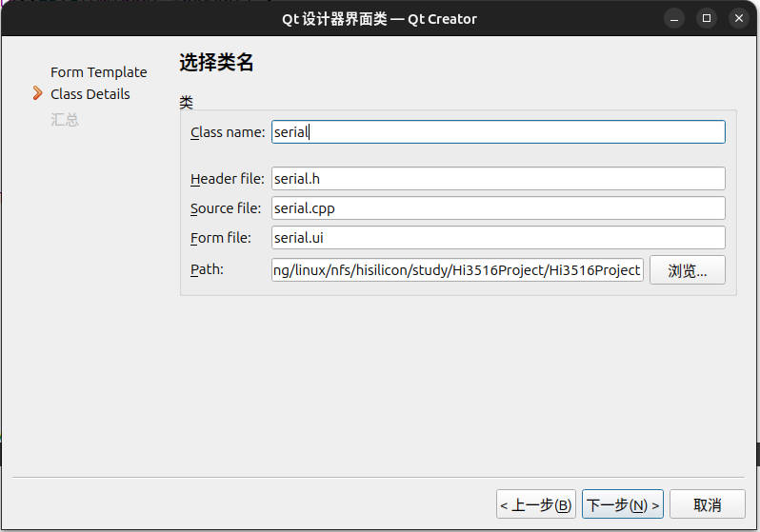The image size is (760, 532).
Task: Click the Class name input field
Action: [497, 132]
